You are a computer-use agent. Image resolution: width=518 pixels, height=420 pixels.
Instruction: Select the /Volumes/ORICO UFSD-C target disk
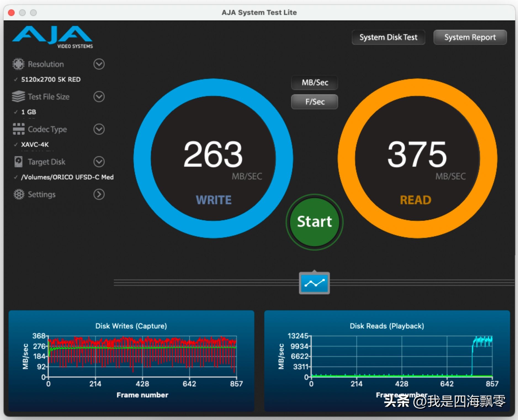point(68,177)
